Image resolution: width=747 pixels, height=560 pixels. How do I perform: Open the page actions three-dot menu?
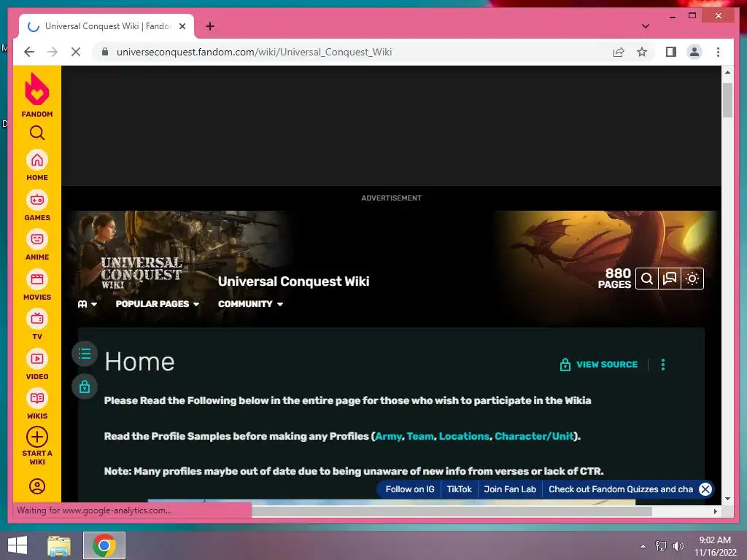click(662, 365)
